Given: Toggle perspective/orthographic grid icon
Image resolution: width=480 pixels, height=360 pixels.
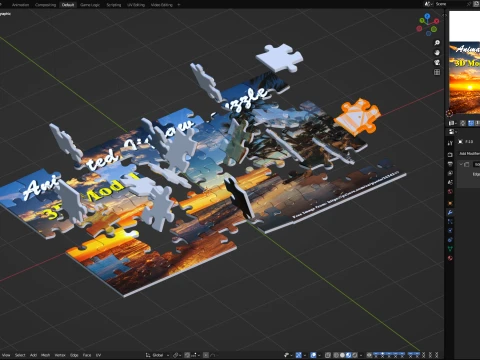Looking at the screenshot, I should click(x=437, y=72).
